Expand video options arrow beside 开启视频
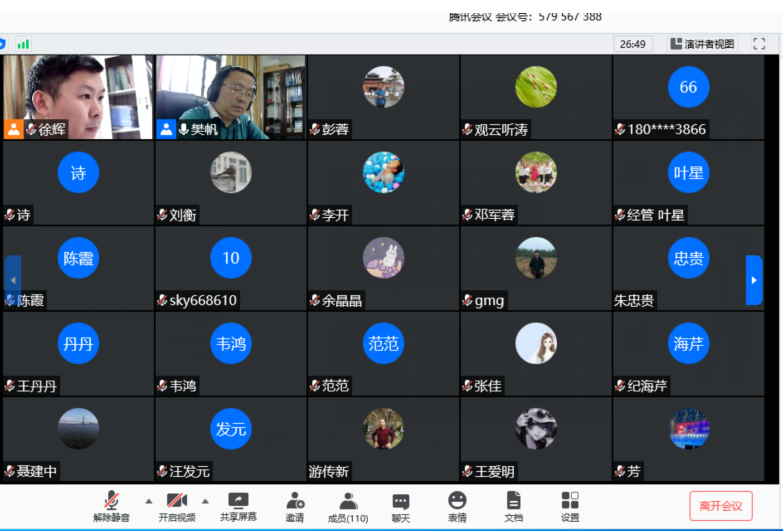Screen dimensions: 783x531 (206, 501)
